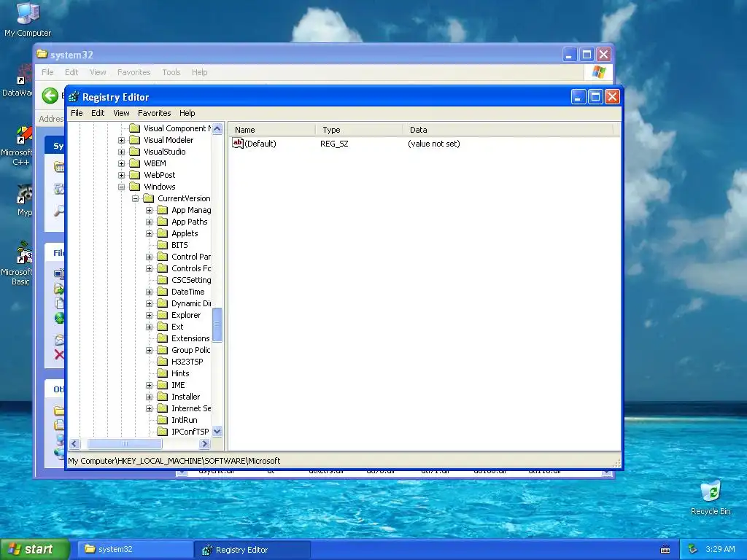Select the Explorer registry key
This screenshot has height=560, width=747.
pos(186,315)
